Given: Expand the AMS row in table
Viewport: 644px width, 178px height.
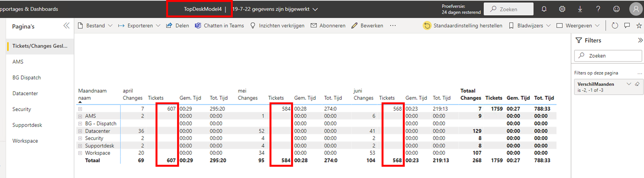Looking at the screenshot, I should point(80,116).
